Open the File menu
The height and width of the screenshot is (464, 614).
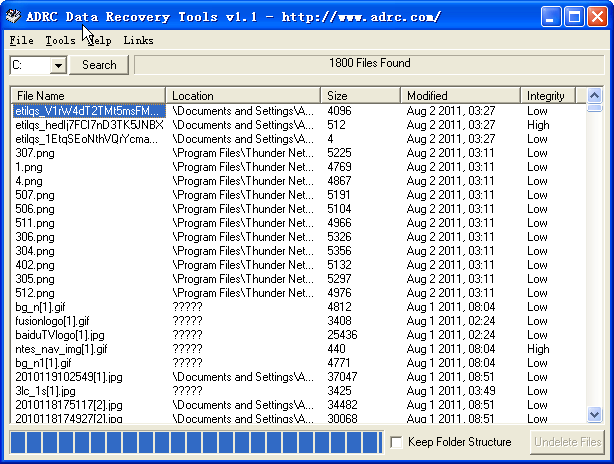click(x=21, y=41)
